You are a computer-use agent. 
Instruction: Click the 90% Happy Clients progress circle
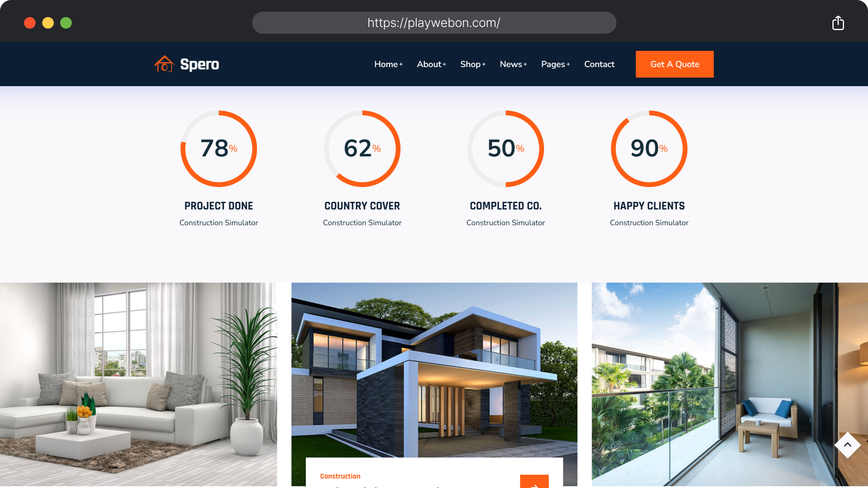coord(649,149)
